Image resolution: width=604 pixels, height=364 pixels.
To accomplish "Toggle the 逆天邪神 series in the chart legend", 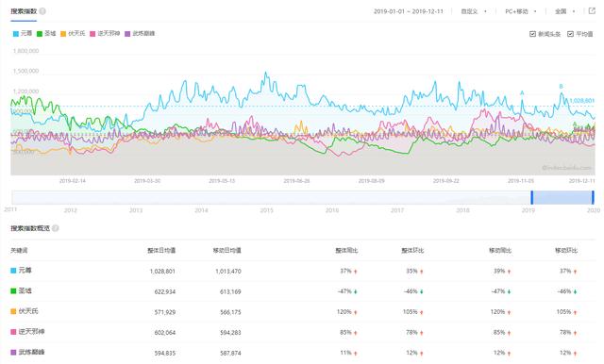I will point(105,34).
